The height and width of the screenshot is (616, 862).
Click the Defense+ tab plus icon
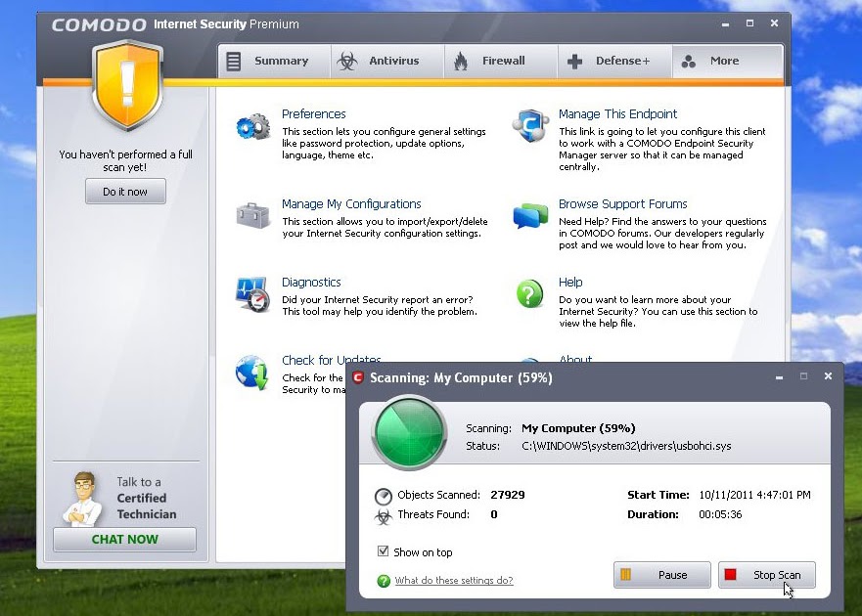(x=574, y=61)
